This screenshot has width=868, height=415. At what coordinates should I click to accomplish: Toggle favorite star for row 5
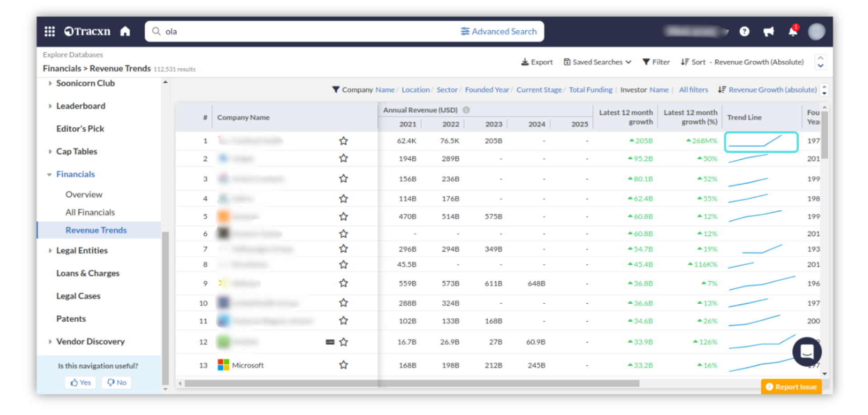click(344, 216)
